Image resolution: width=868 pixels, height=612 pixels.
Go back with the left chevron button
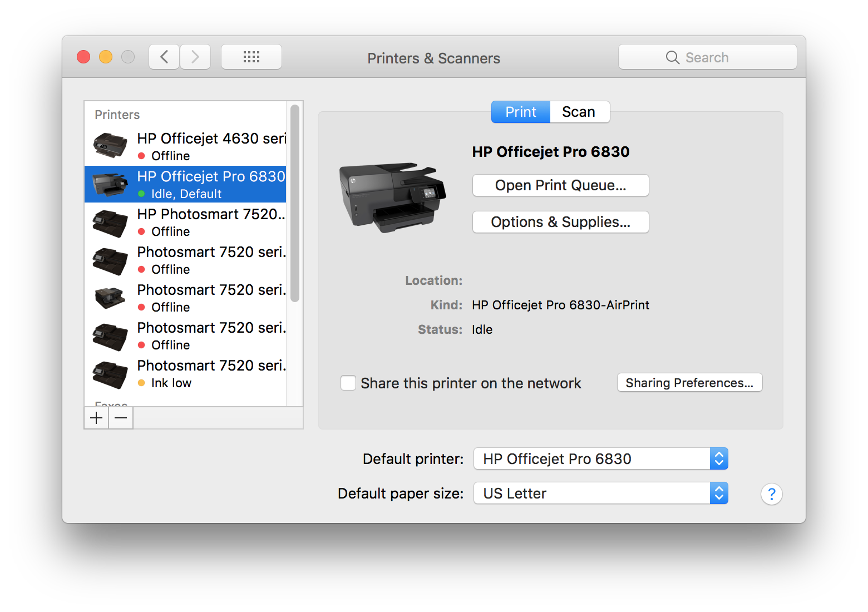pyautogui.click(x=164, y=57)
